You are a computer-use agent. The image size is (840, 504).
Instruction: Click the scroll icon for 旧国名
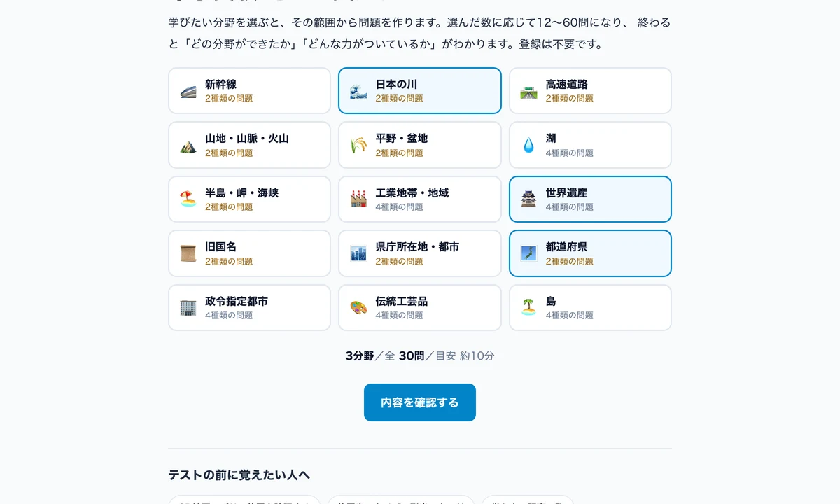(188, 253)
